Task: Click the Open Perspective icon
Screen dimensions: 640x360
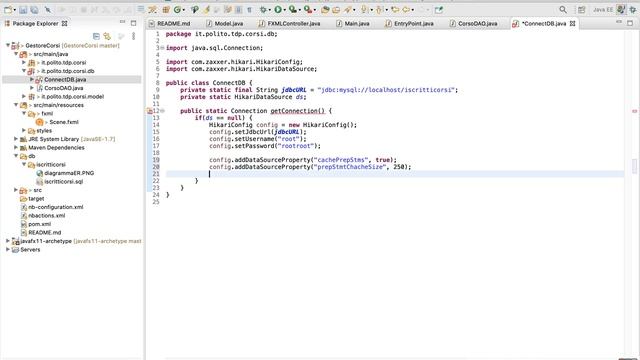Action: pos(582,10)
